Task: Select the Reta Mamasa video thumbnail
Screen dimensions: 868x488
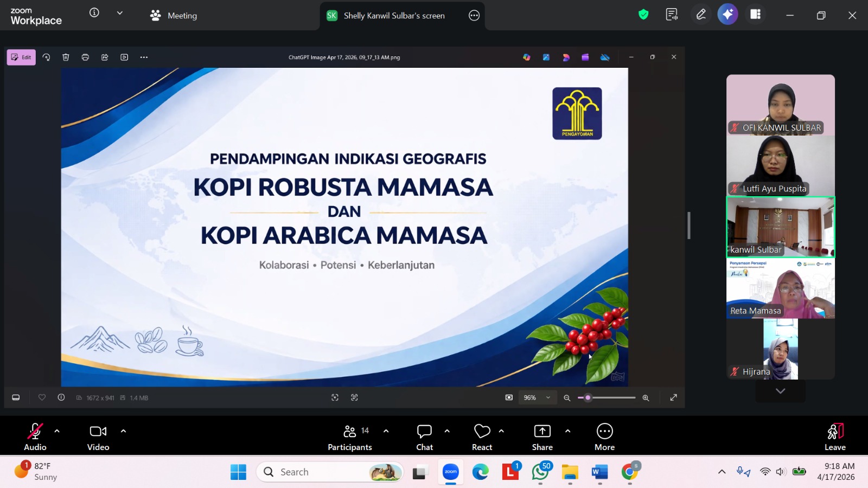Action: (x=780, y=288)
